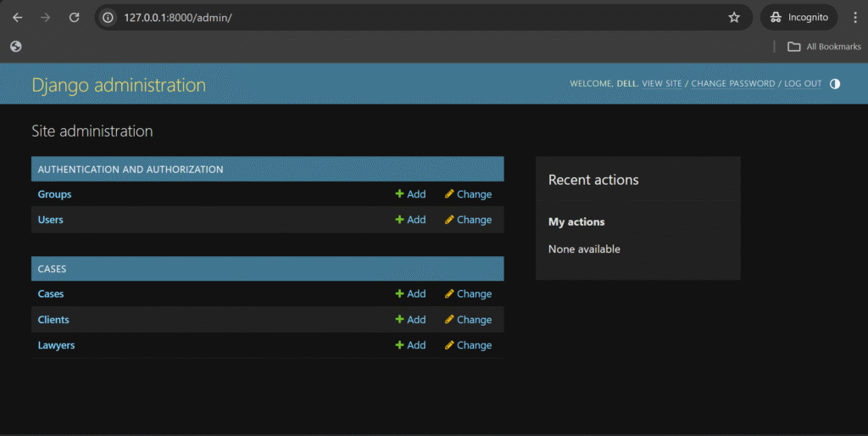Screen dimensions: 868x436
Task: Open the Groups model list
Action: [x=54, y=194]
